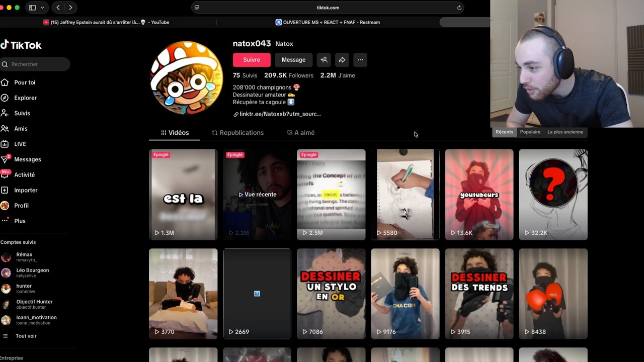Click the Importer upload icon
The image size is (644, 362).
tap(5, 190)
